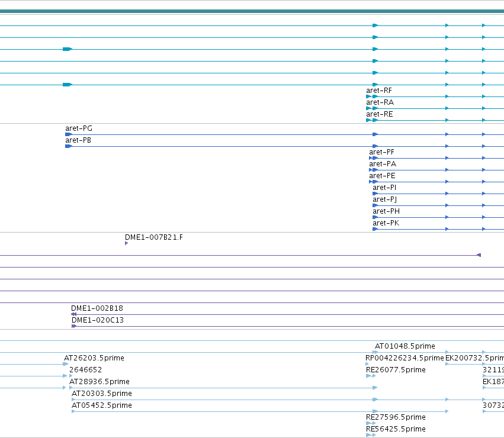Click the small arrow glyph under RP004226234.5prime
This screenshot has width=504, height=438.
367,365
